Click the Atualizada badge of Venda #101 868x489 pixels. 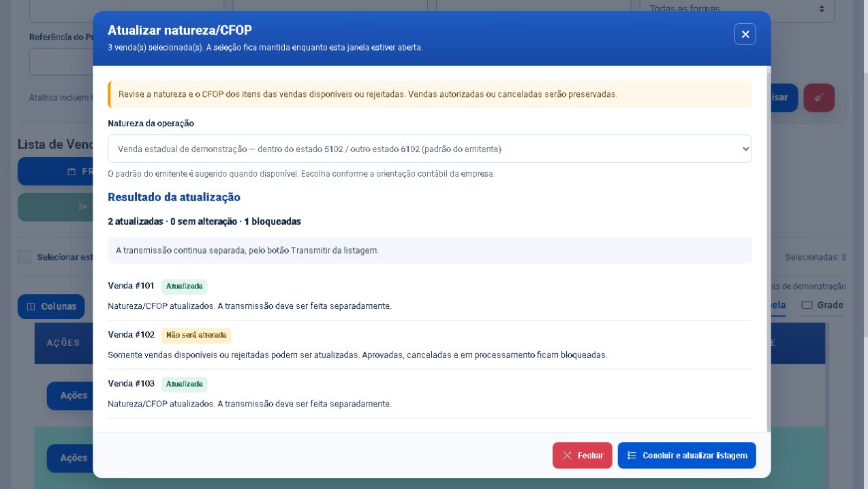point(184,286)
